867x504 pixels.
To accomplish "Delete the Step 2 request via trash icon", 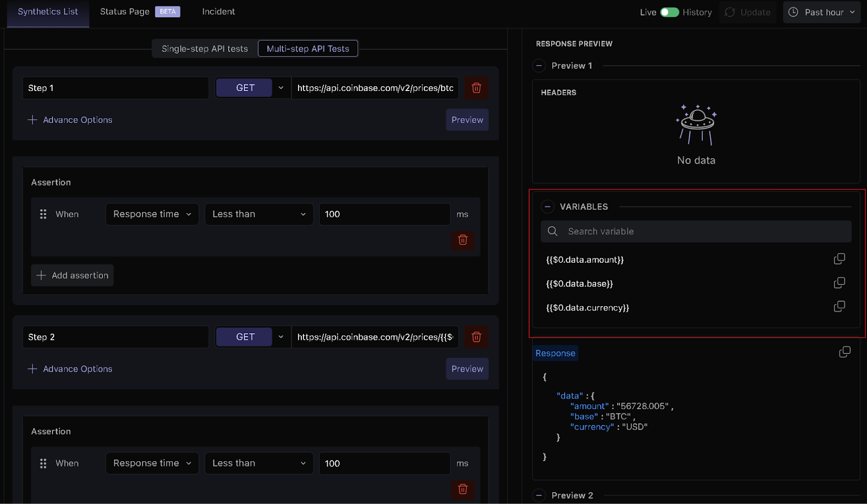I will point(476,337).
